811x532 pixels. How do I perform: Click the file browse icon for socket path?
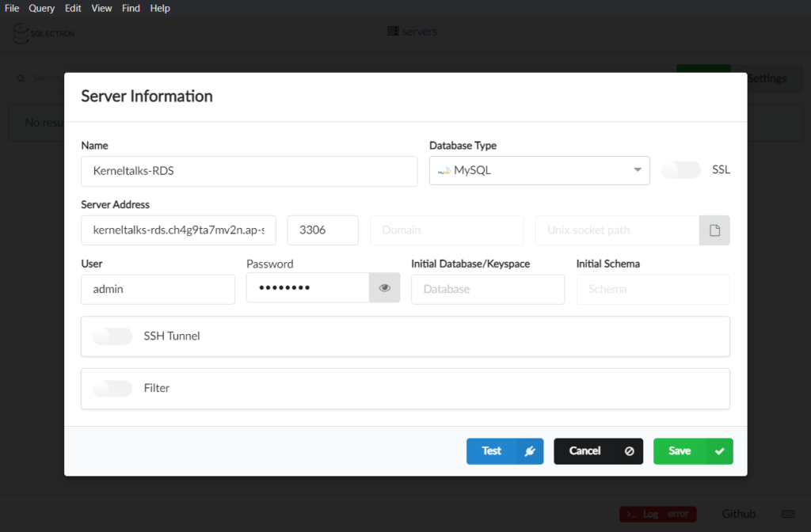pos(715,230)
